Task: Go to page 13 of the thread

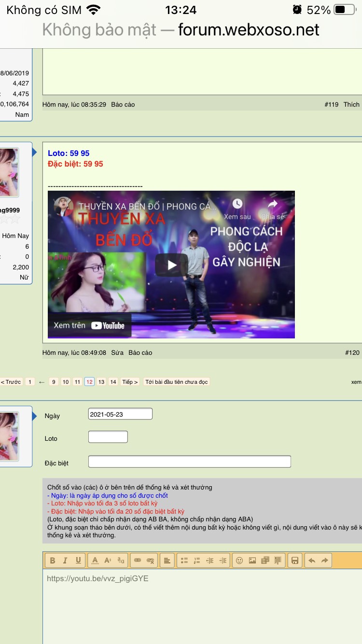Action: (101, 382)
